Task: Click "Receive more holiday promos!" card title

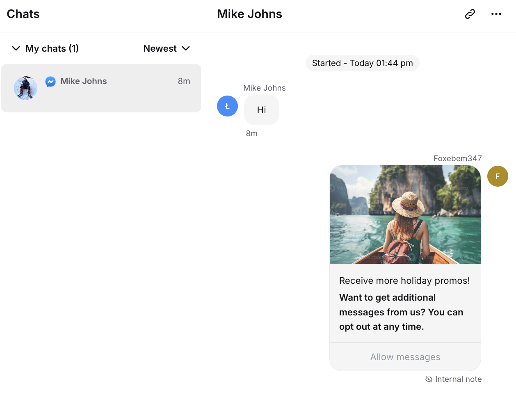Action: (x=404, y=281)
